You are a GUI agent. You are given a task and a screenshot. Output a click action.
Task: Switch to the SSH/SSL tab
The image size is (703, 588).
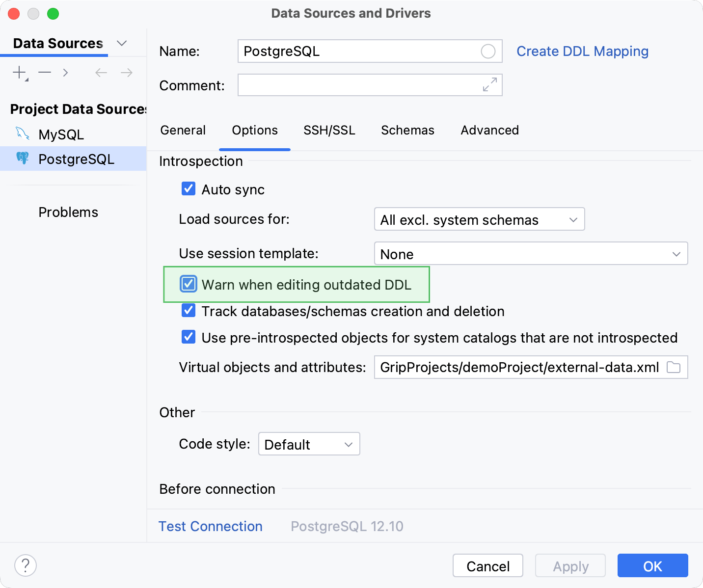[x=329, y=130]
